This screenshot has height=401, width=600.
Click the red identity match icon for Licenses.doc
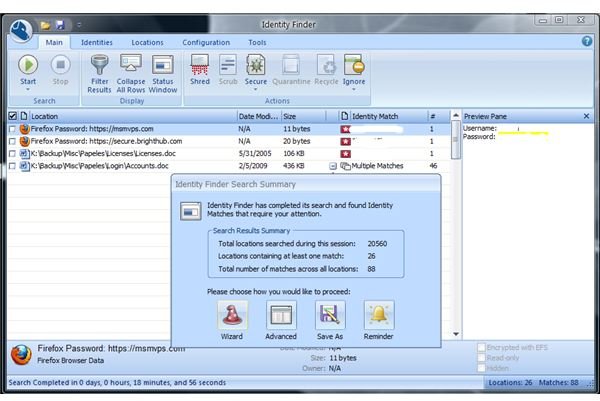click(x=346, y=154)
